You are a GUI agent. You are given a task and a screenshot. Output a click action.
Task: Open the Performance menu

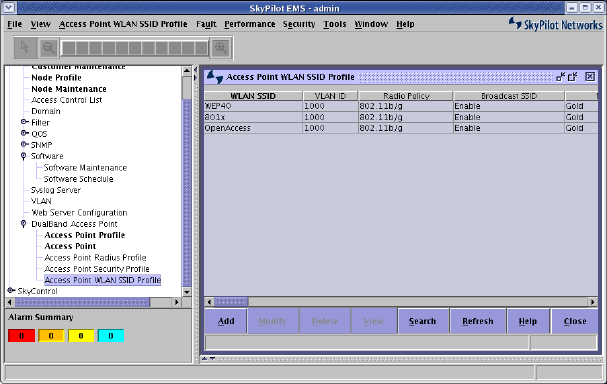point(250,24)
